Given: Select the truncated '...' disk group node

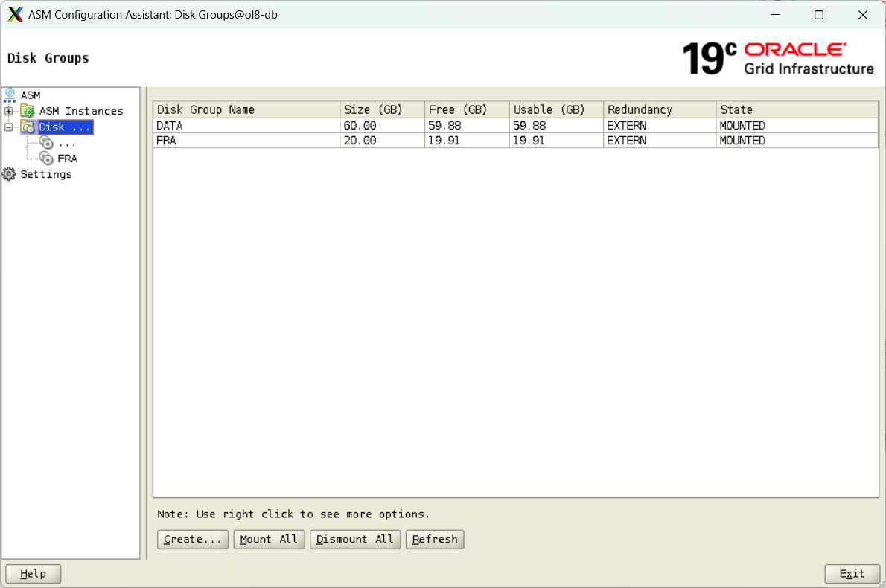Looking at the screenshot, I should point(67,143).
